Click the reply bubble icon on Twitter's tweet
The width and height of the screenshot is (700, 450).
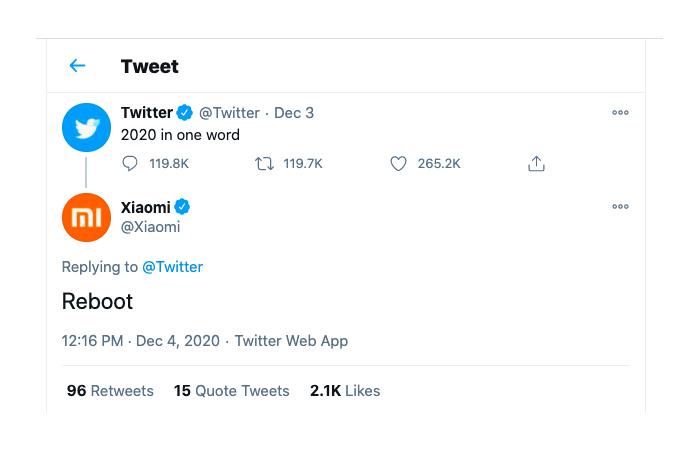(130, 163)
